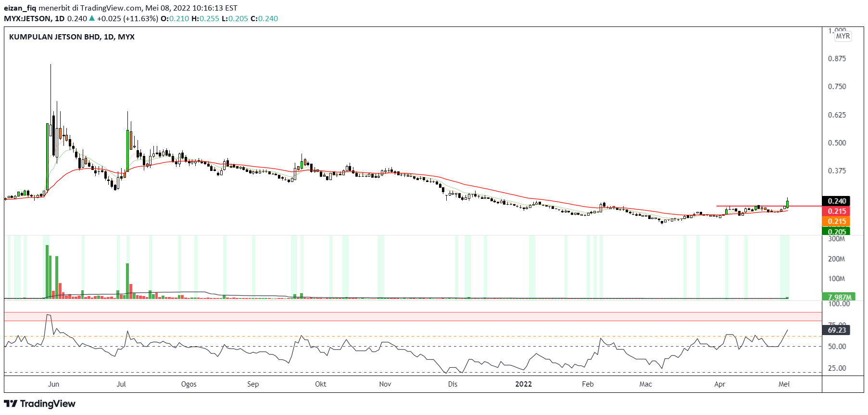Screen dimensions: 868x415
Task: Click the 0.375 price axis label
Action: click(837, 171)
